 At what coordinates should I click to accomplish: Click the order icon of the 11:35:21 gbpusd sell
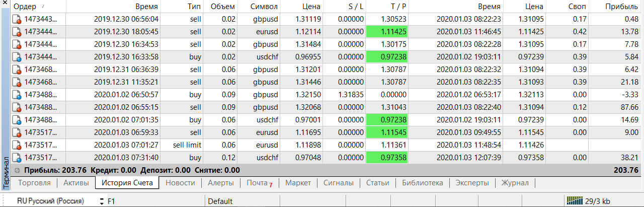click(x=17, y=83)
